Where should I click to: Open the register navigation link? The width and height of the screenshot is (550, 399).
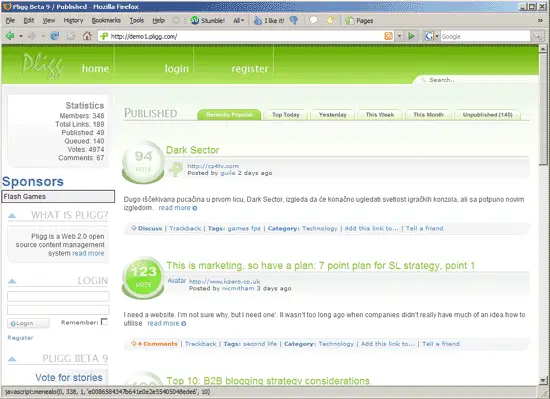(250, 69)
